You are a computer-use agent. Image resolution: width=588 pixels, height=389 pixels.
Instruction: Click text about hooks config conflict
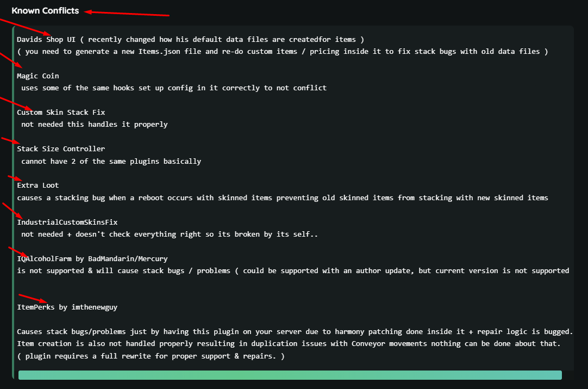[174, 88]
